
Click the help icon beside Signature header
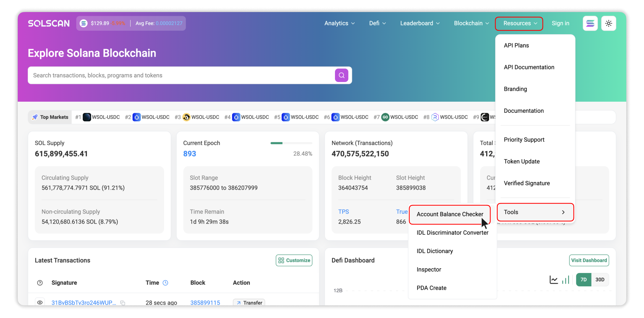40,283
